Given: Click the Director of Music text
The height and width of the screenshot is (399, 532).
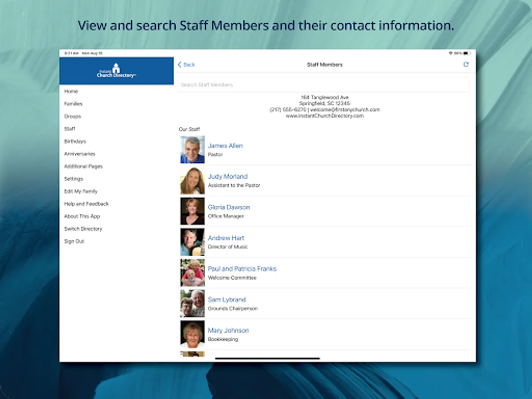Looking at the screenshot, I should [x=228, y=247].
